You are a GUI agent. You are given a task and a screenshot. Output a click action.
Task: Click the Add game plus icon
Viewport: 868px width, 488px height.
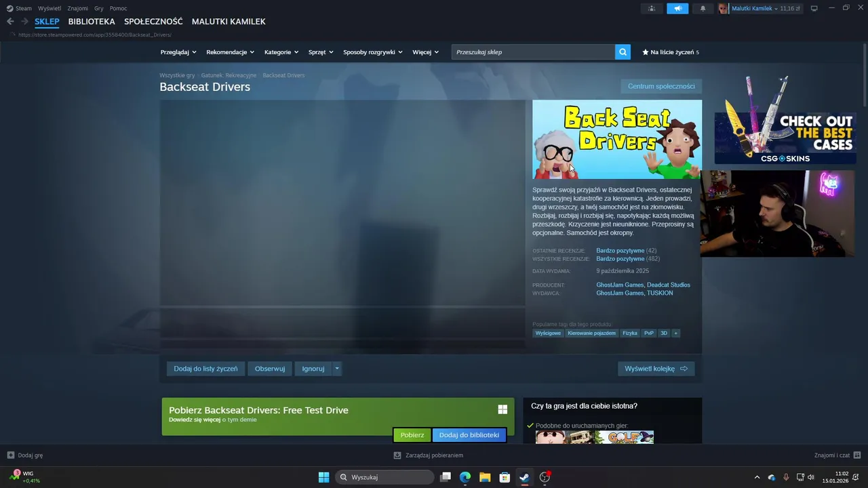click(10, 455)
